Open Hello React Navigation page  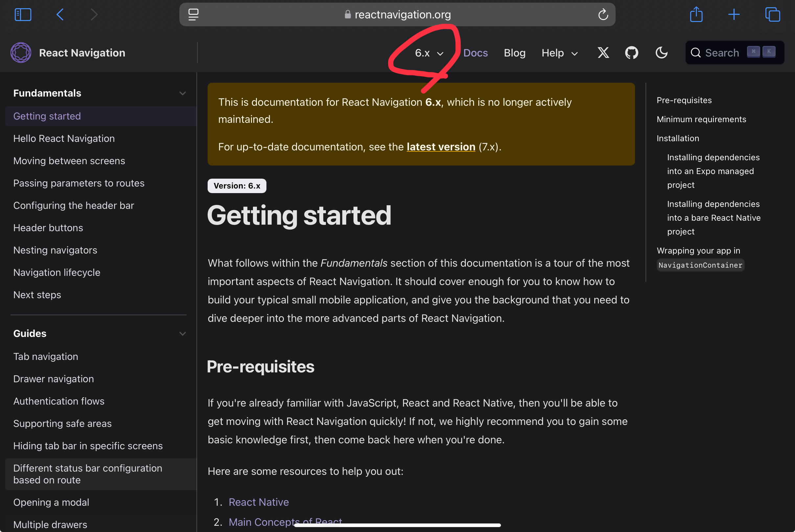[x=101, y=139]
